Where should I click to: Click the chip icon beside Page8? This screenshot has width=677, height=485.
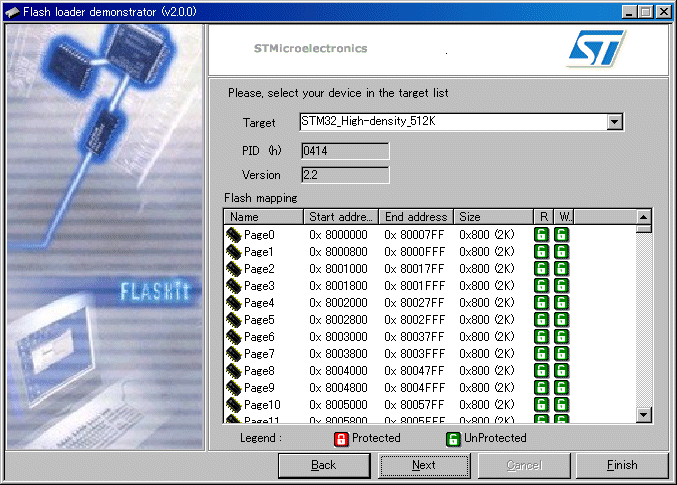[234, 371]
